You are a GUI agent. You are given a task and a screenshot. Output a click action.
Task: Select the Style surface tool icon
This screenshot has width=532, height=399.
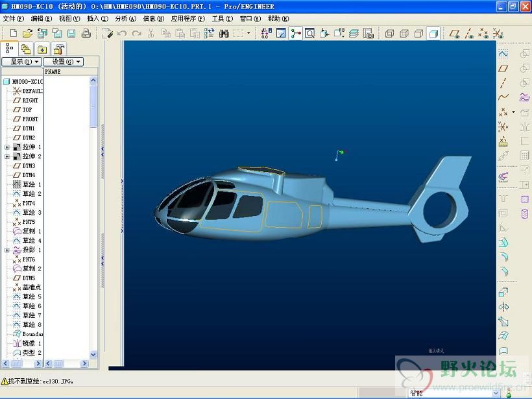click(x=503, y=350)
